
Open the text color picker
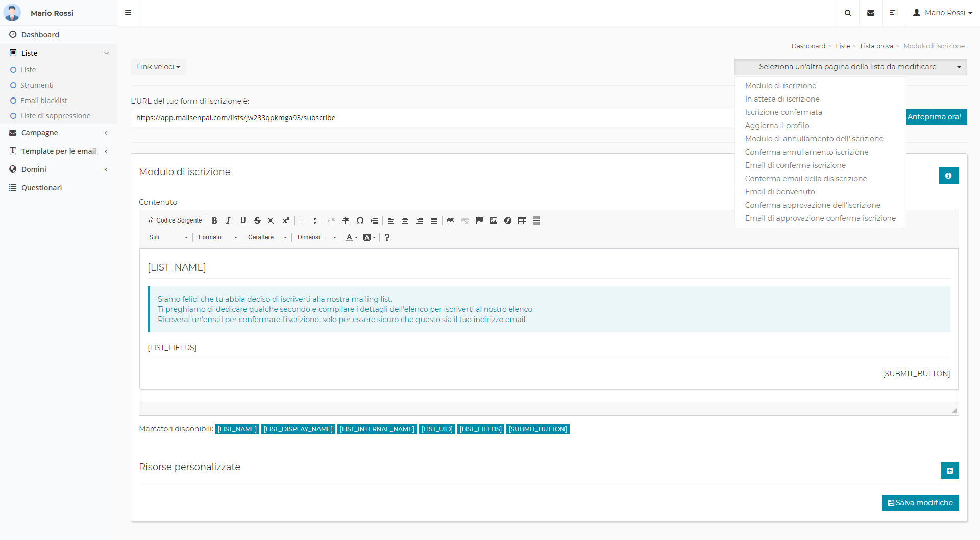pyautogui.click(x=351, y=237)
